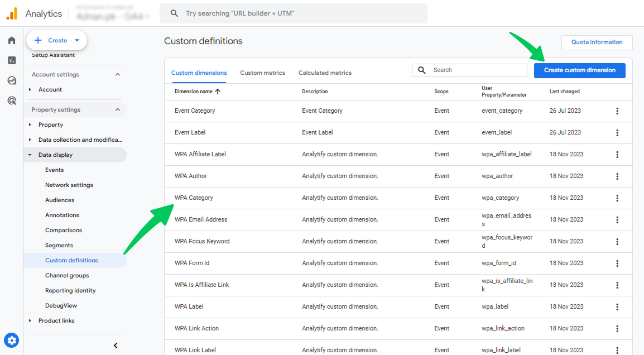Viewport: 644px width, 355px height.
Task: Open more options for WPA Email Address
Action: click(617, 220)
